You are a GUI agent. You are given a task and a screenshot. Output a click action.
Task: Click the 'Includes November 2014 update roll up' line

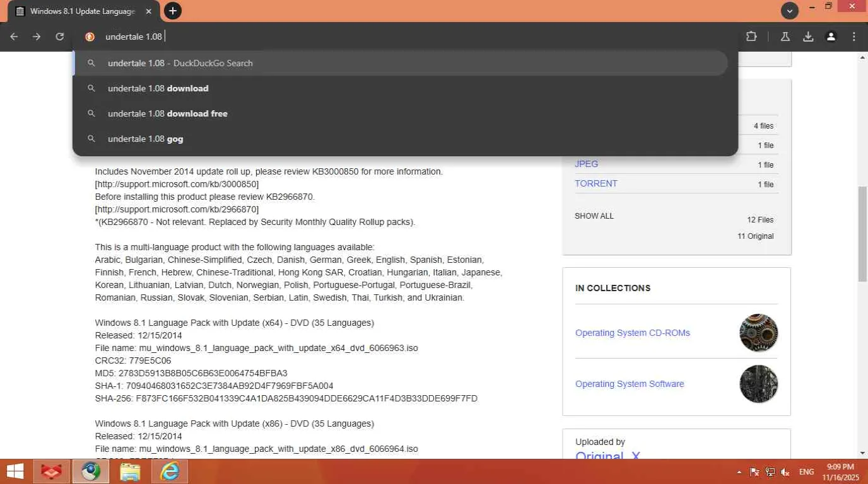point(269,171)
